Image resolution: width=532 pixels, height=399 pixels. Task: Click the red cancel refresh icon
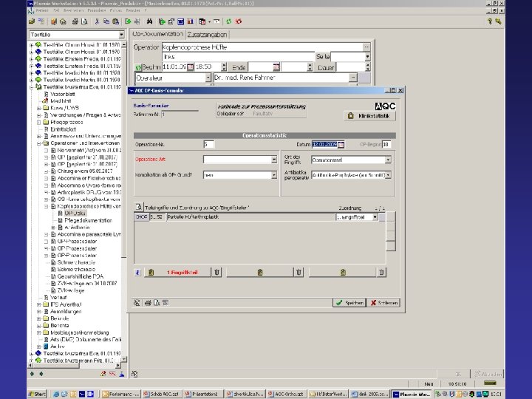(239, 21)
